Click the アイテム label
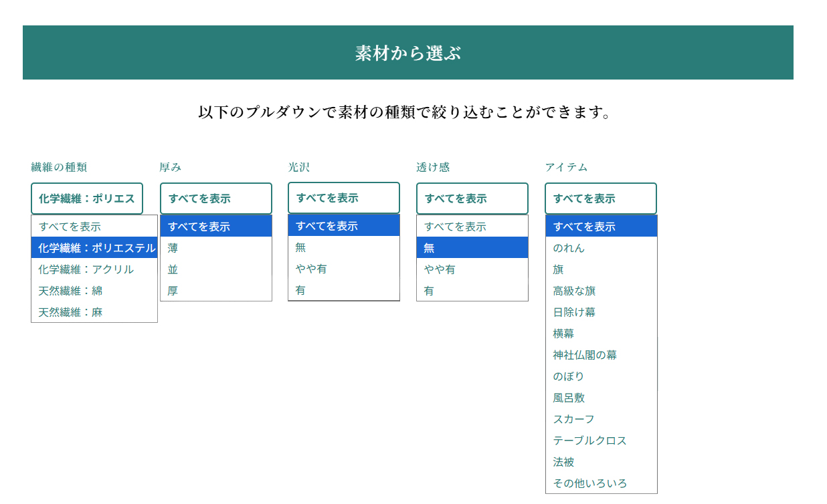This screenshot has width=827, height=504. [566, 167]
